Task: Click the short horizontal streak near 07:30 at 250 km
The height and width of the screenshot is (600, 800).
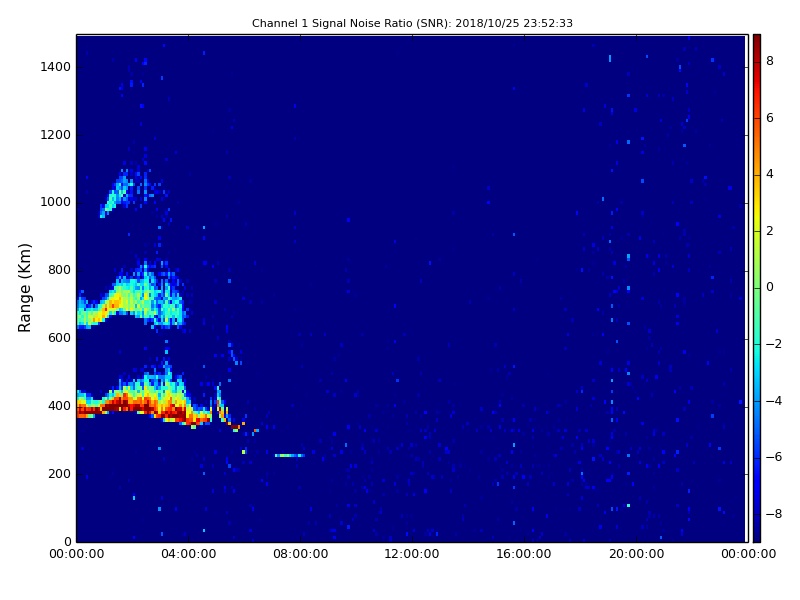Action: pos(289,455)
